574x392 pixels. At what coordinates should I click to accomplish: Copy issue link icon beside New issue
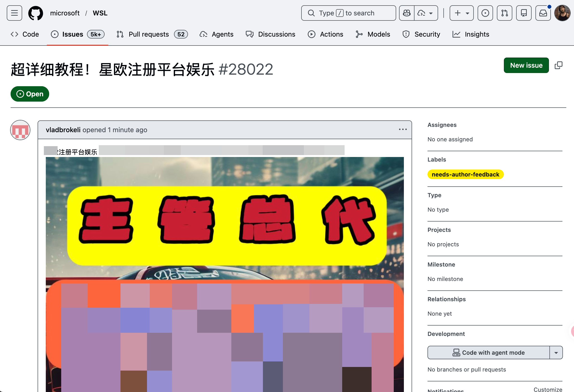[558, 65]
